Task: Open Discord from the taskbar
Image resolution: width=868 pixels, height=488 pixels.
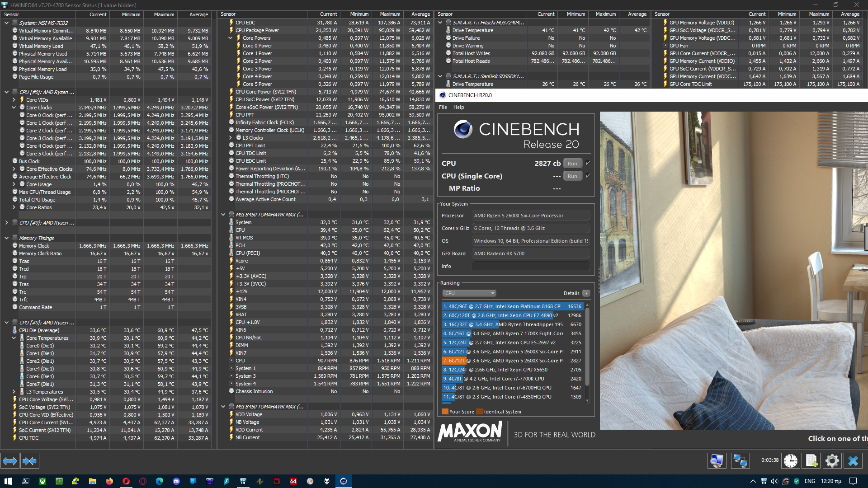Action: coord(176,481)
